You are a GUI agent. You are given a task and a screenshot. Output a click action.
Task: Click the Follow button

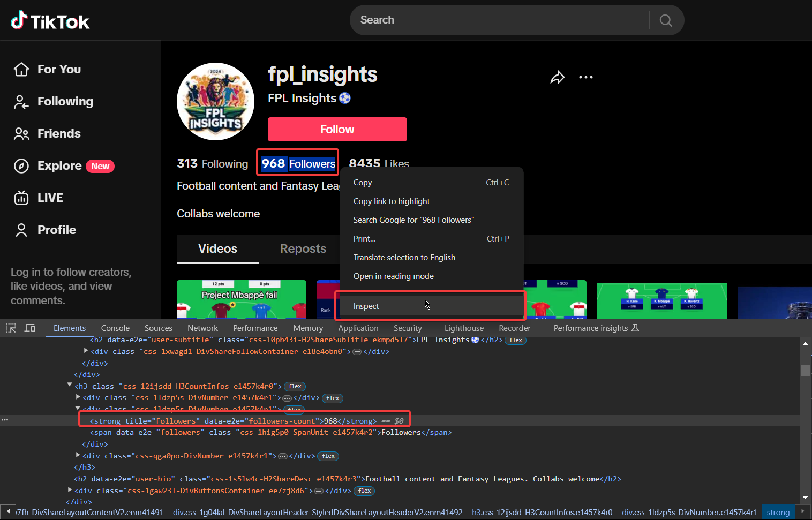pos(337,129)
